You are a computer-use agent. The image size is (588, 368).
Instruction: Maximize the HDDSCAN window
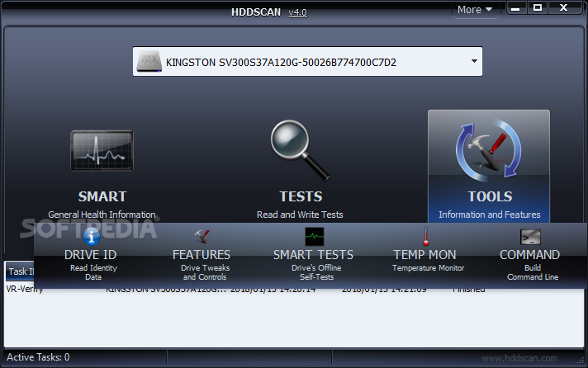pyautogui.click(x=538, y=8)
